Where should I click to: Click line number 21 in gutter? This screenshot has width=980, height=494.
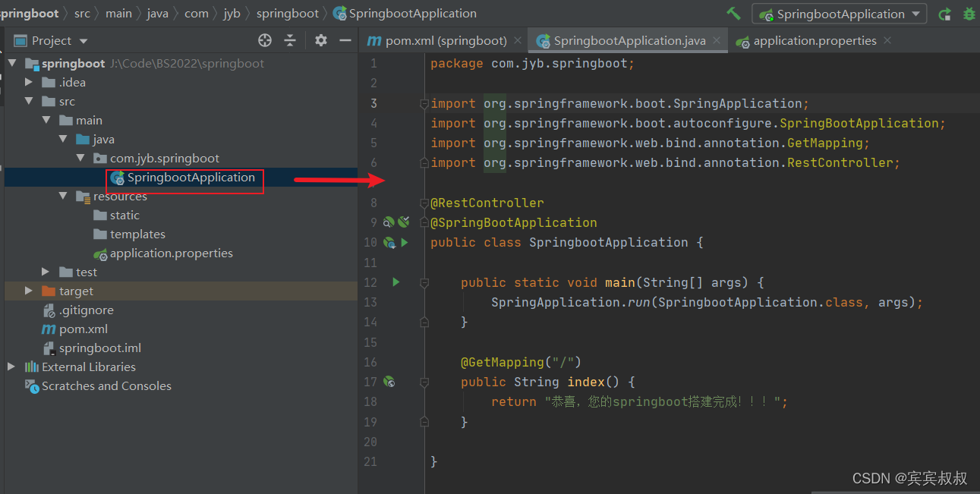[370, 461]
